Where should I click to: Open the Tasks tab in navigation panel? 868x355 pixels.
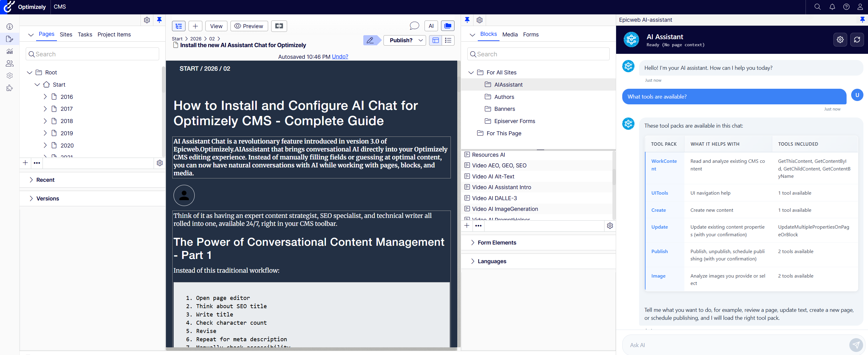(85, 34)
